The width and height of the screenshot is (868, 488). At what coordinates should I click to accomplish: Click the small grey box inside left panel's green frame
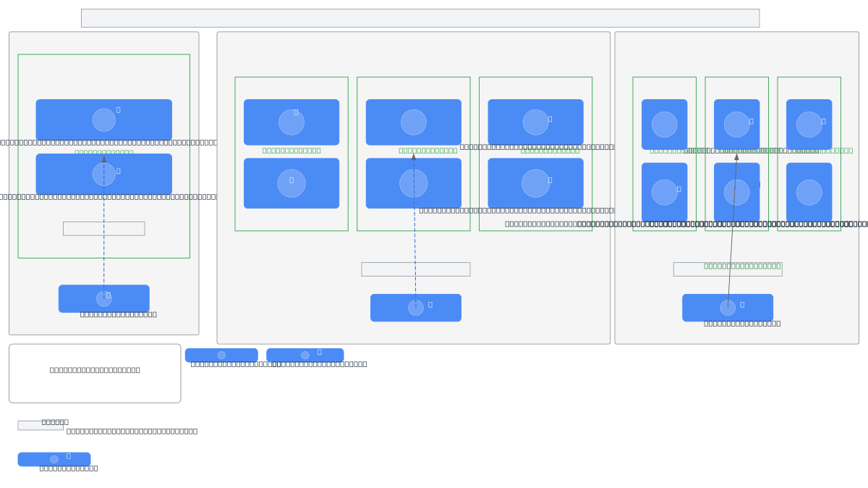104,229
